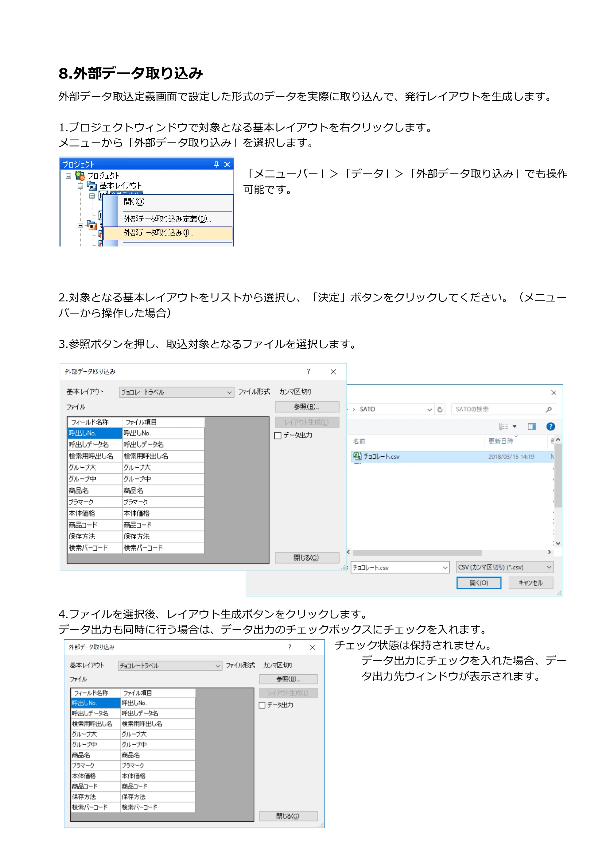
Task: Select 検索バーコード row in upper table
Action: click(x=136, y=548)
